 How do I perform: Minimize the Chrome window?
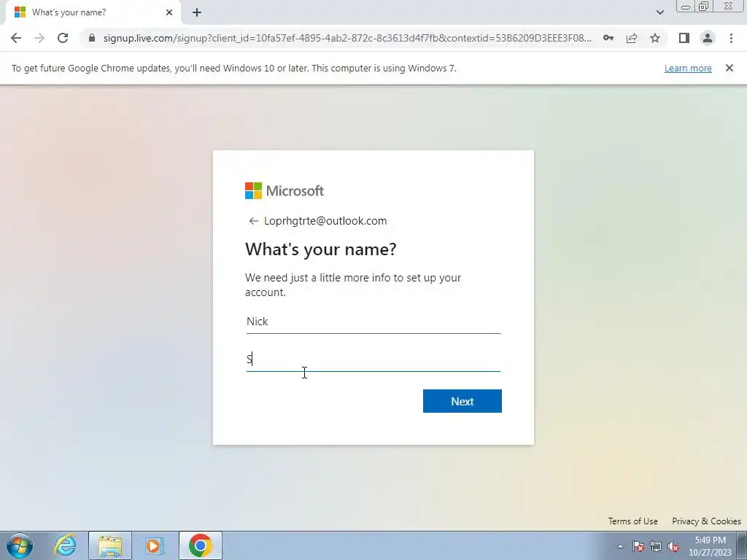686,6
